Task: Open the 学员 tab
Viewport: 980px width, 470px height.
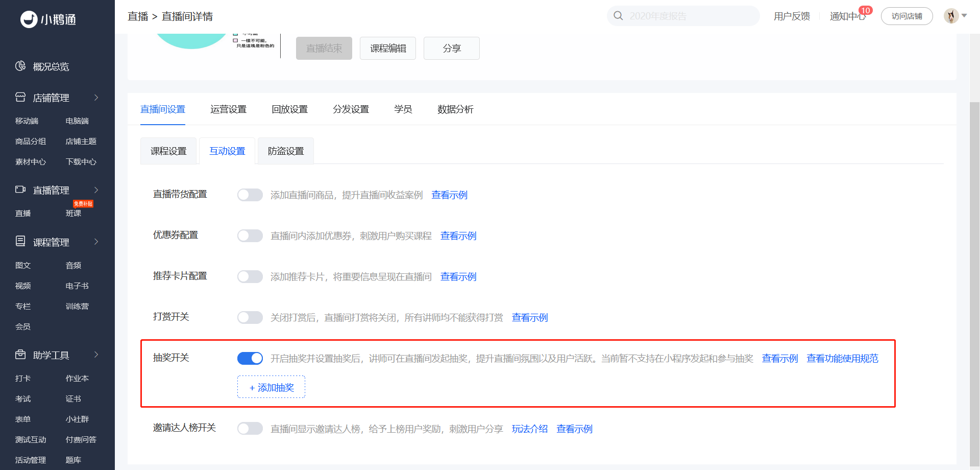Action: pos(403,109)
